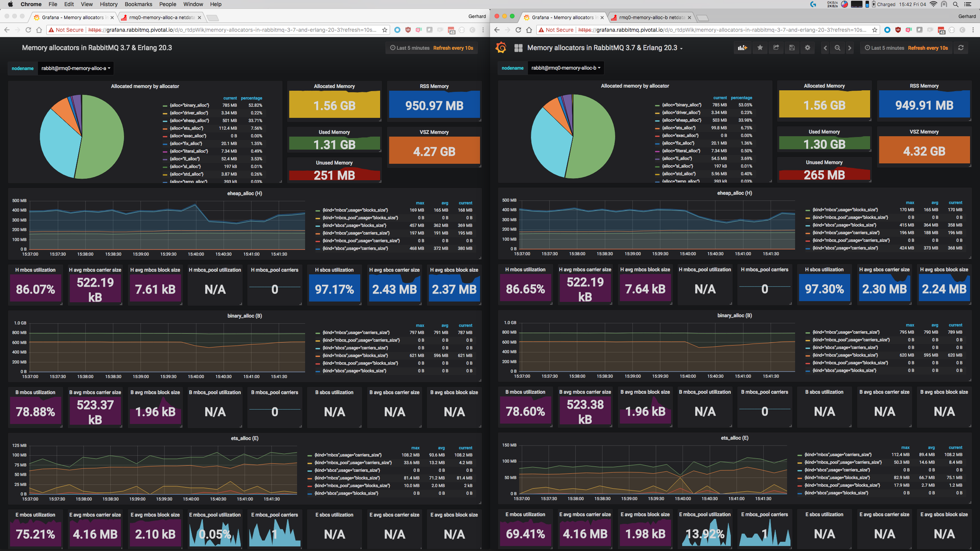The image size is (980, 551).
Task: Open Chrome File menu
Action: 53,4
